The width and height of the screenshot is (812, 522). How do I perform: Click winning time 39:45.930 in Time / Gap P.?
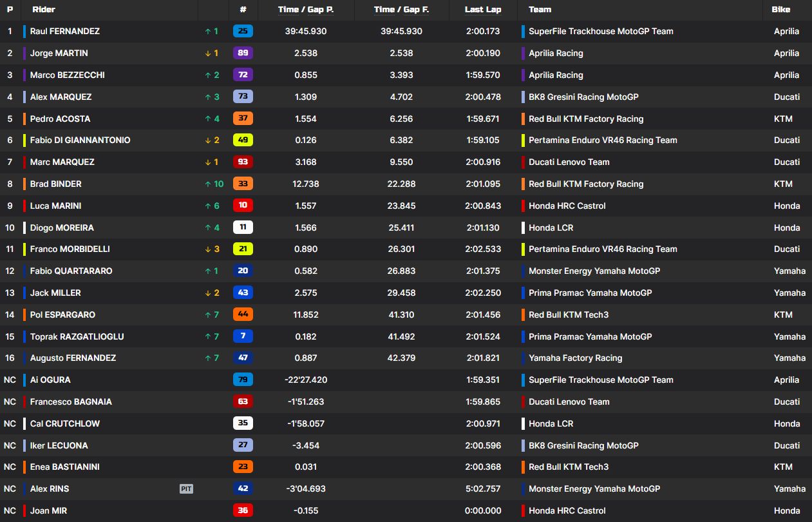pos(306,31)
